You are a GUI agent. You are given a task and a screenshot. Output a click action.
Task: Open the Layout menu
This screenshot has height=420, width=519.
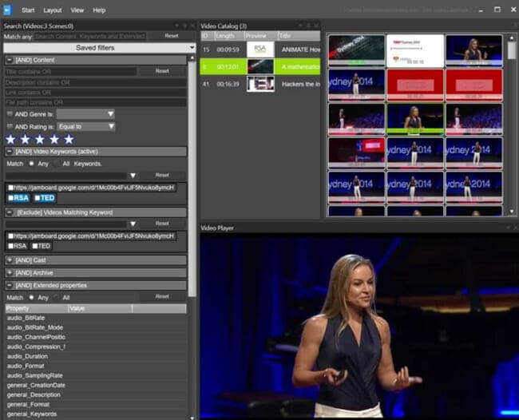coord(53,10)
